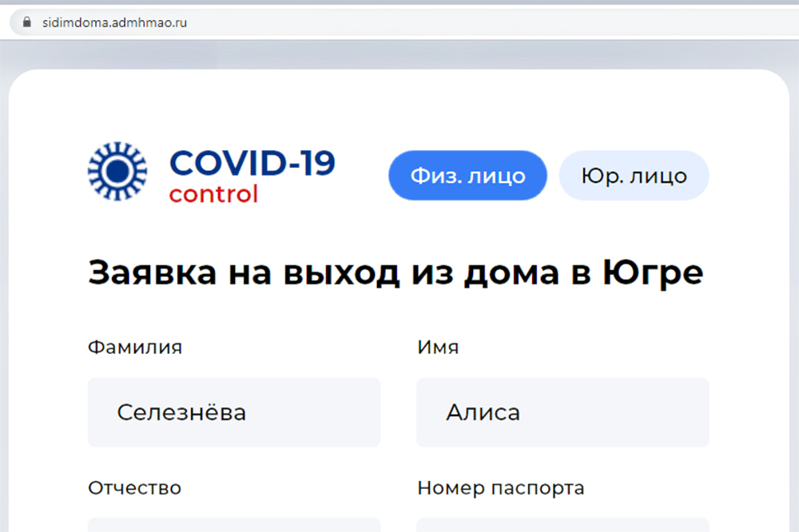Image resolution: width=799 pixels, height=532 pixels.
Task: Click empty area of browser address bar
Action: point(479,22)
